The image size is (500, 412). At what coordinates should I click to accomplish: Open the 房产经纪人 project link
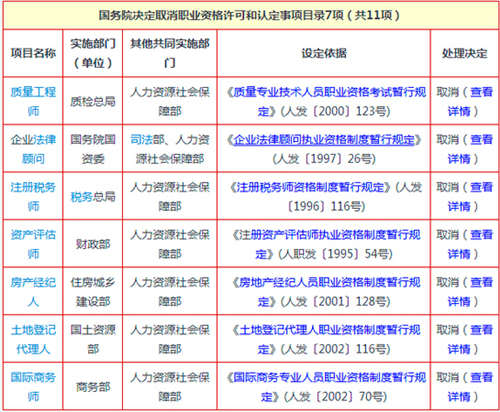click(33, 292)
